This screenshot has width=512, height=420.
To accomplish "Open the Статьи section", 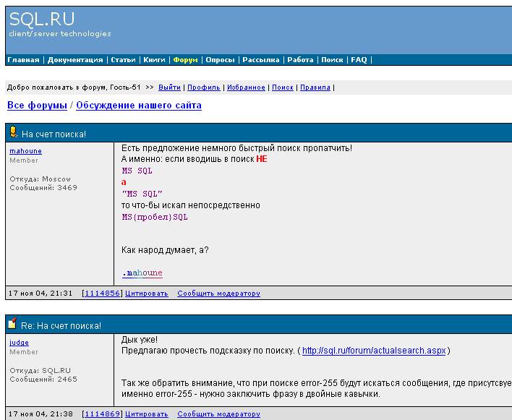I will click(x=123, y=60).
